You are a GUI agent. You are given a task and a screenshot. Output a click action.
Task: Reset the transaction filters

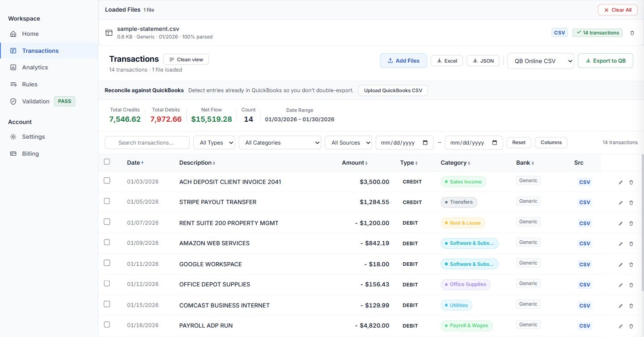pos(519,142)
